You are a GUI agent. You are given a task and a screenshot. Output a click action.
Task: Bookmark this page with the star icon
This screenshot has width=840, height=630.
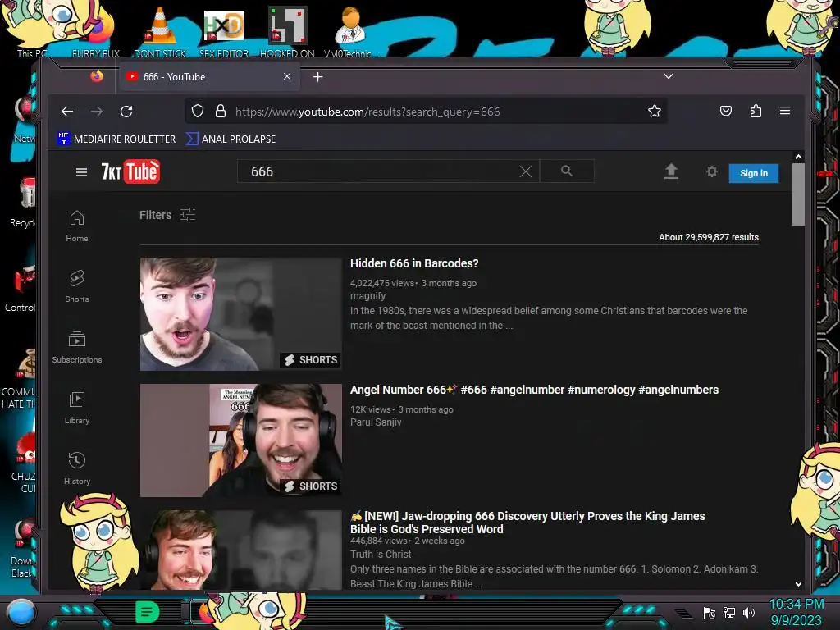pos(654,111)
